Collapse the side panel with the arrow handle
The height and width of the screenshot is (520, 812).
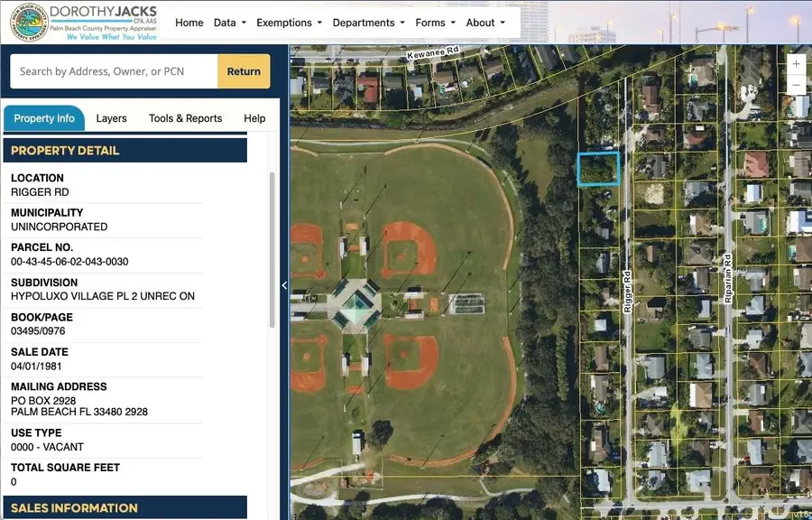pos(284,285)
